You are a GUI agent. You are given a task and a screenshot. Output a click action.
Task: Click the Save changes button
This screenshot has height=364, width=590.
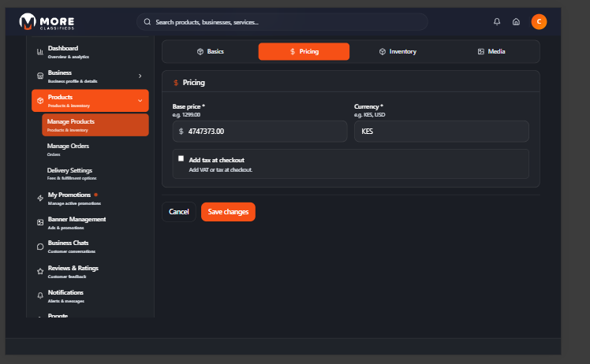(x=228, y=212)
